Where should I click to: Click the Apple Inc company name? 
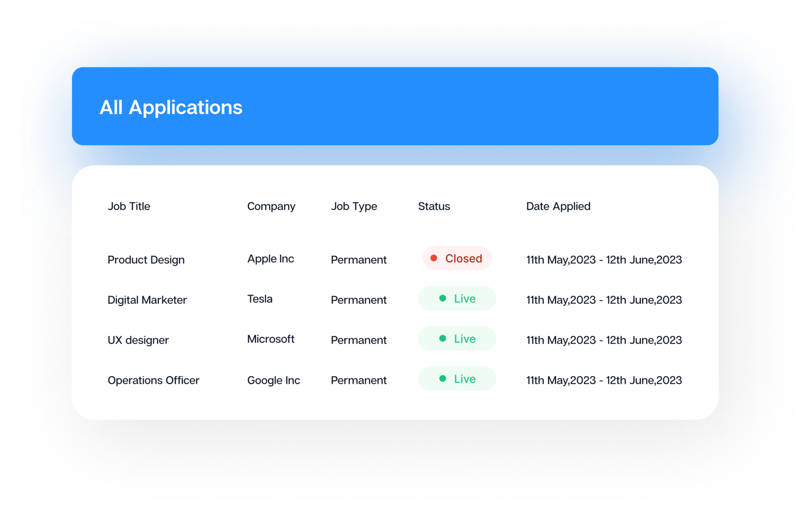270,259
